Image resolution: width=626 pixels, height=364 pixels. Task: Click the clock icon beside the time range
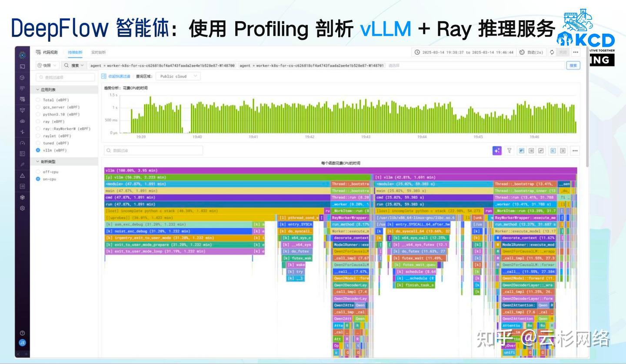pos(417,52)
